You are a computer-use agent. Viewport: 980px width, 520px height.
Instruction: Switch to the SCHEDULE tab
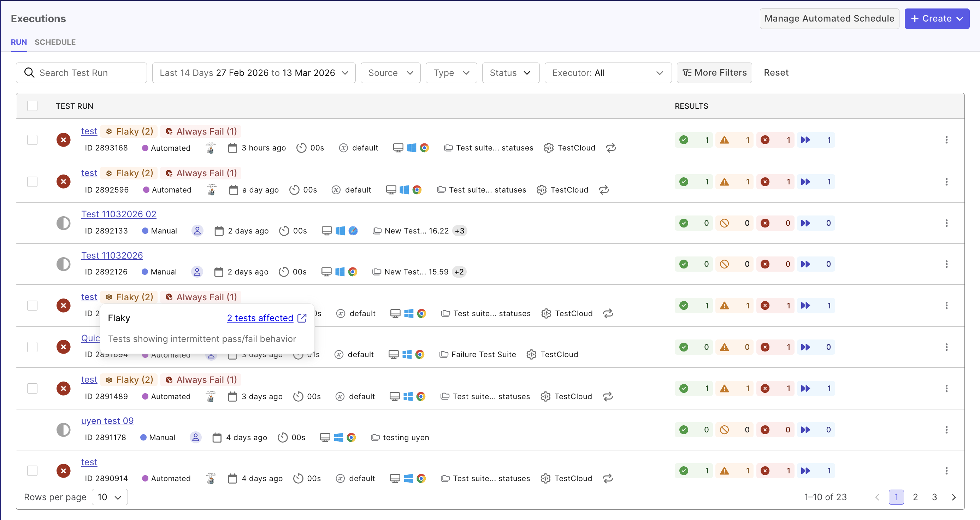click(x=55, y=42)
